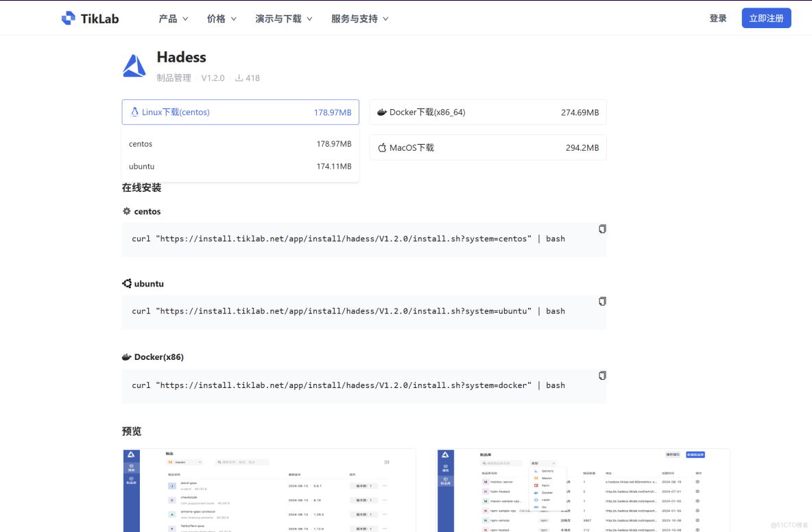812x532 pixels.
Task: Click the Linux penguin icon on the download button
Action: point(133,112)
